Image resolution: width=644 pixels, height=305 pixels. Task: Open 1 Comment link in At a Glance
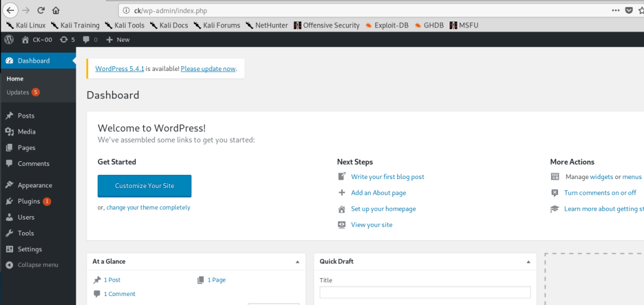coord(119,294)
